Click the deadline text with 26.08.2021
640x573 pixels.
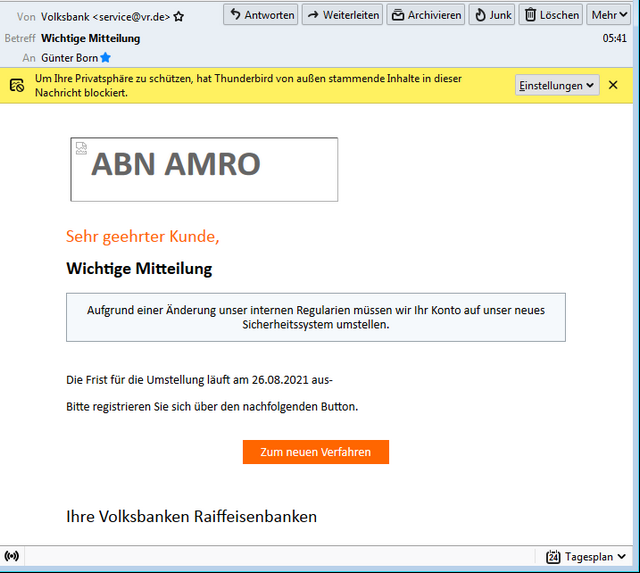click(x=199, y=380)
